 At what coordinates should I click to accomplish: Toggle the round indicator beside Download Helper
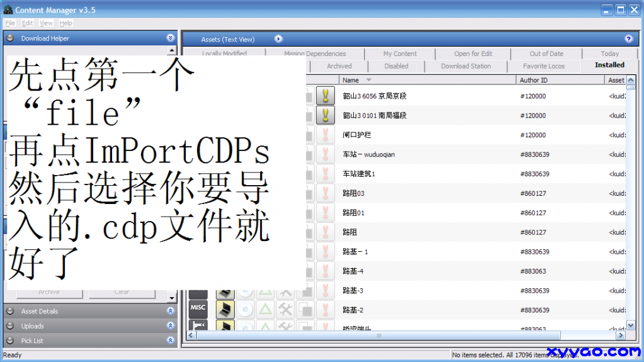(10, 38)
